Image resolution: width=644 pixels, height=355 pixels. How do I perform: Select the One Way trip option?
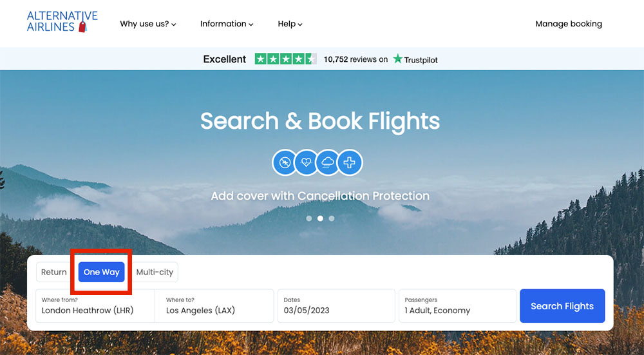102,272
